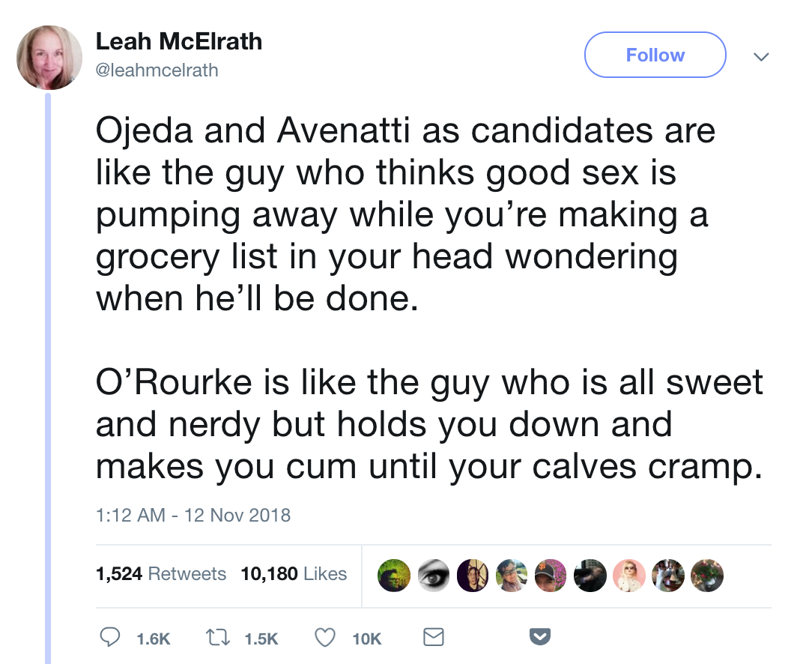This screenshot has width=812, height=664.
Task: Open the Leah McElrath display name
Action: 179,41
